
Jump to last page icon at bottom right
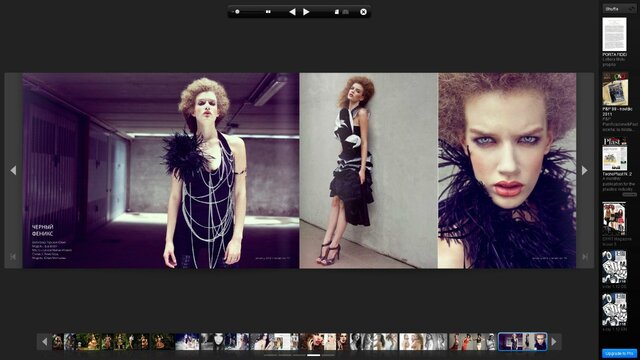584,257
